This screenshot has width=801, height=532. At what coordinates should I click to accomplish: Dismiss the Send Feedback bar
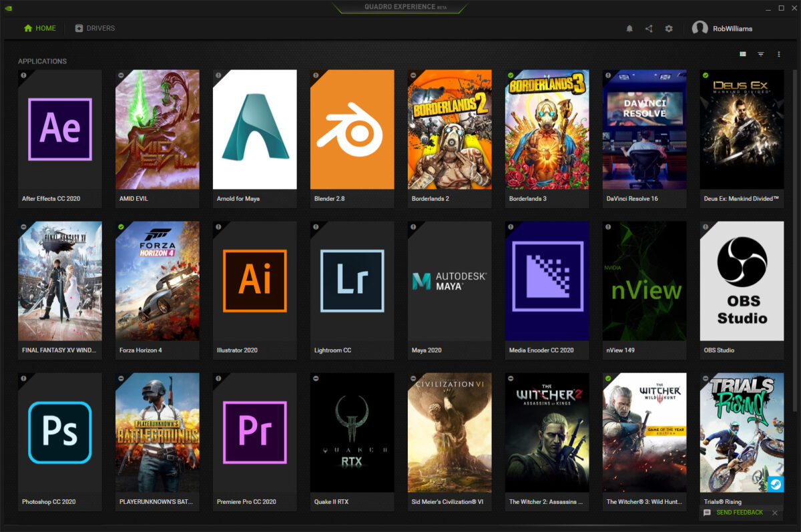[x=774, y=513]
